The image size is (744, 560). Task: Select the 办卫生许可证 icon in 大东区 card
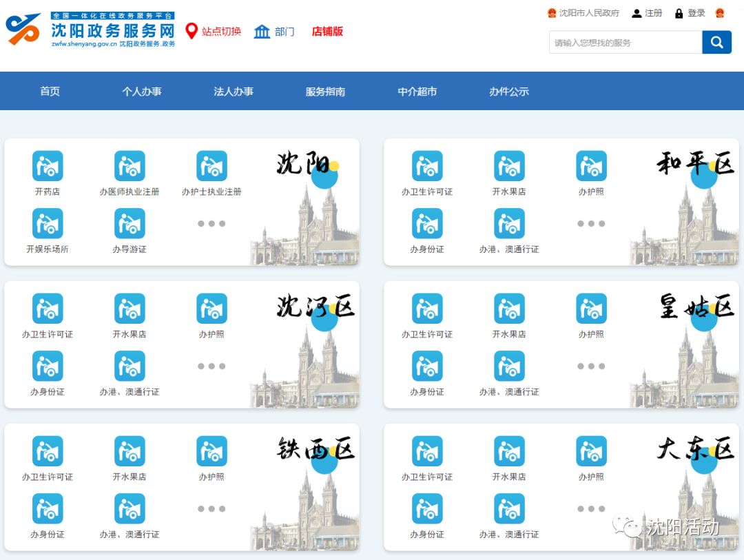[x=427, y=450]
